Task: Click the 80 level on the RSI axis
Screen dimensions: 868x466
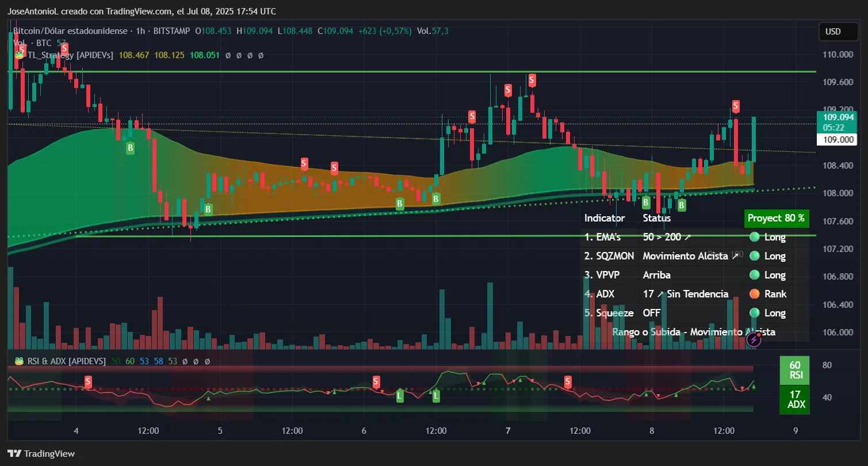Action: (828, 365)
